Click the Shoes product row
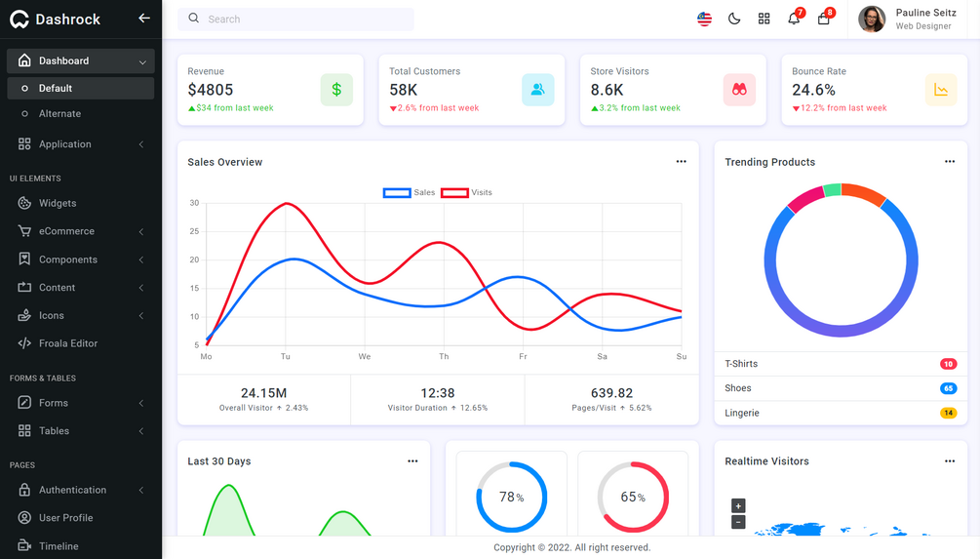Screen dimensions: 980x559 pyautogui.click(x=841, y=388)
